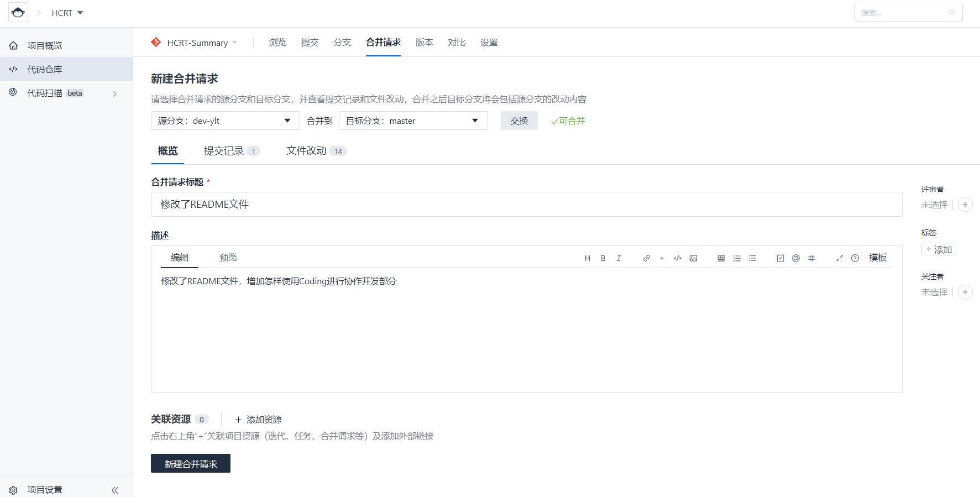Collapse the sidebar with the double-chevron icon
Screen dimensions: 980x497
pos(115,490)
